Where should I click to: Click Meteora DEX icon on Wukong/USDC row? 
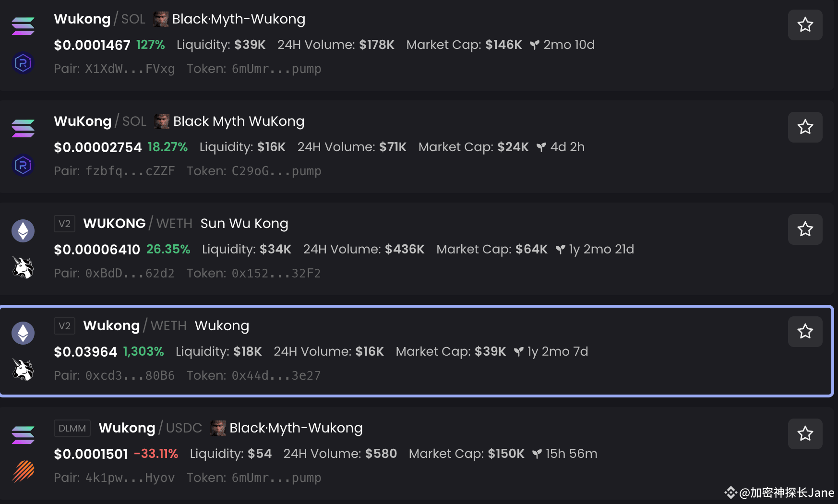(x=23, y=471)
